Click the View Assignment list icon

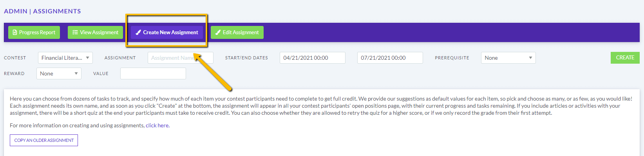75,33
